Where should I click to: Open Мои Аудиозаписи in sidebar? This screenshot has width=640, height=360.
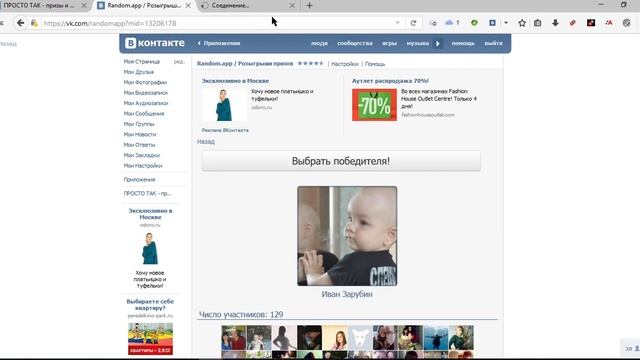[x=146, y=103]
